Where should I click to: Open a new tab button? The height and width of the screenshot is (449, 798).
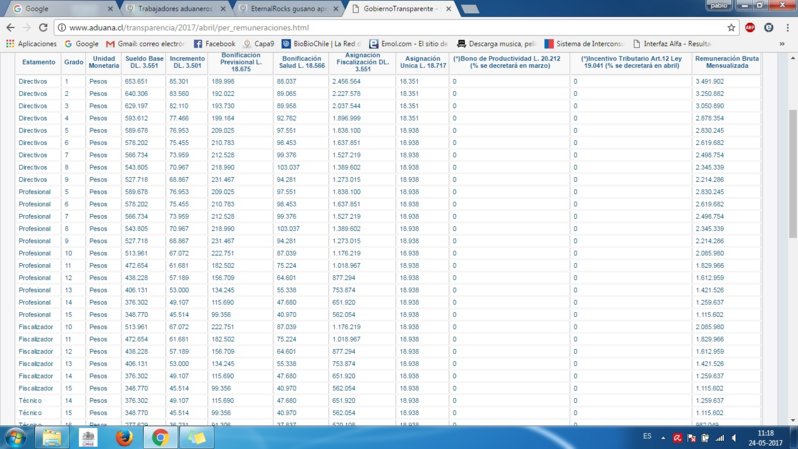coord(470,9)
